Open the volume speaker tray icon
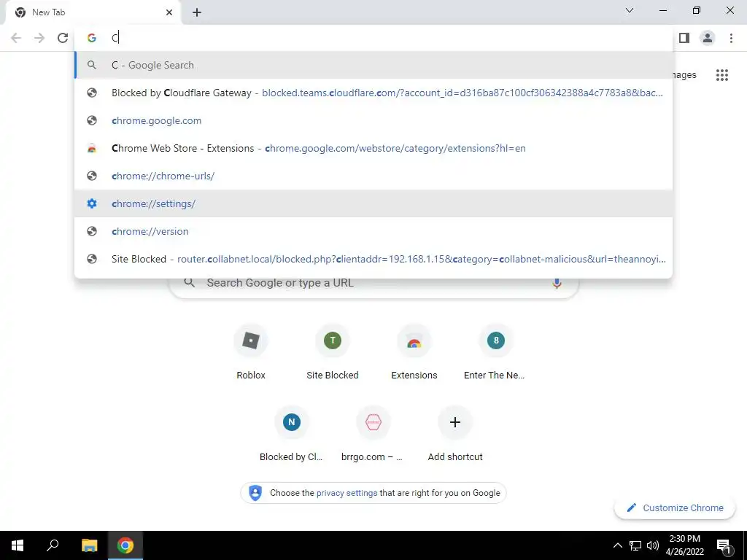The image size is (747, 560). [x=653, y=545]
